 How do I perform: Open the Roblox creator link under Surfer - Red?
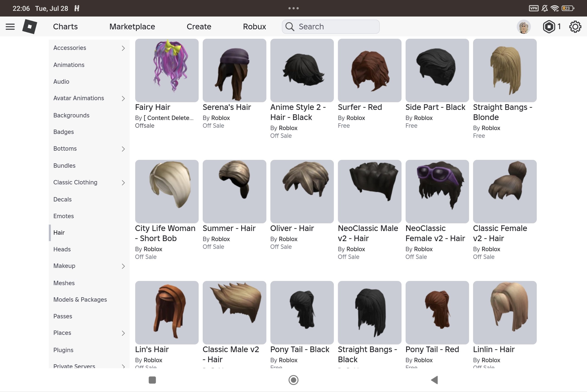pyautogui.click(x=356, y=118)
